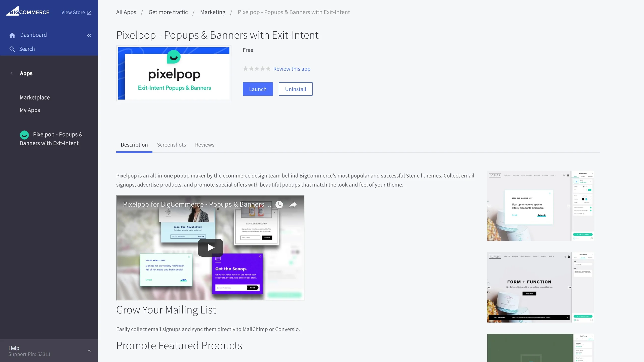This screenshot has width=644, height=362.
Task: Play the Pixelpop demo video
Action: click(210, 248)
